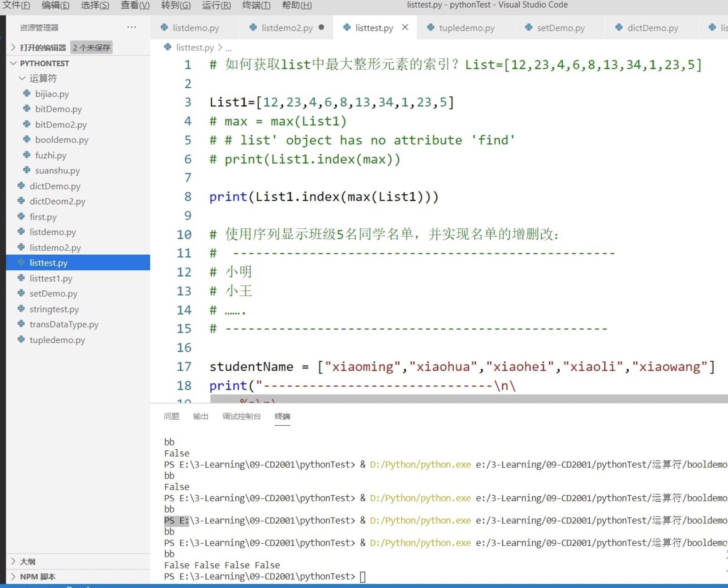The height and width of the screenshot is (588, 728).
Task: Close the listtest.py editor tab
Action: 404,27
